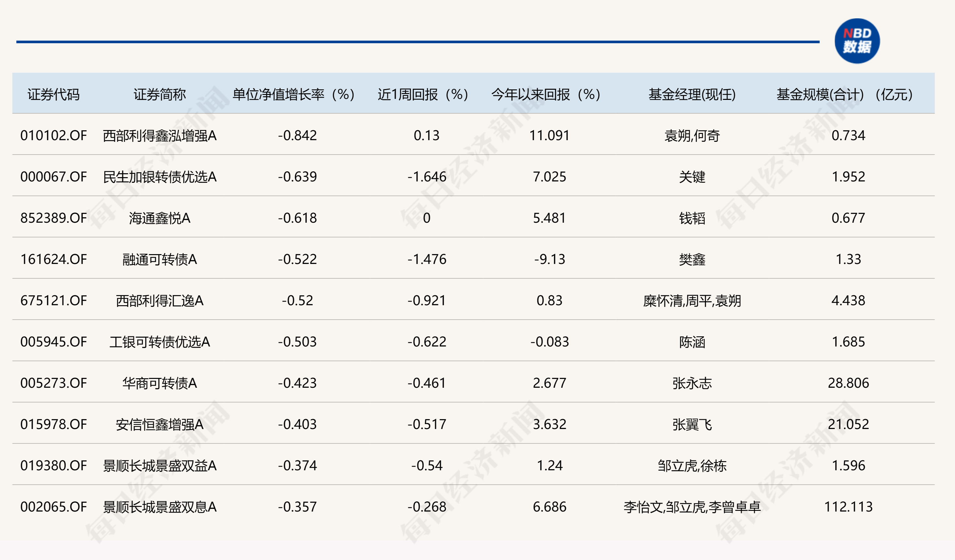
Task: Click fund name 海通鑫悦A
Action: coord(159,218)
